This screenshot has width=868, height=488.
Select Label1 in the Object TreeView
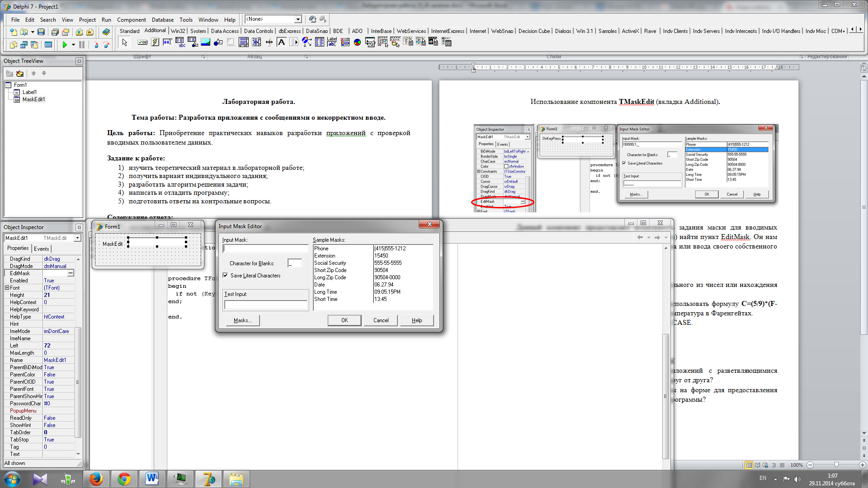coord(29,92)
